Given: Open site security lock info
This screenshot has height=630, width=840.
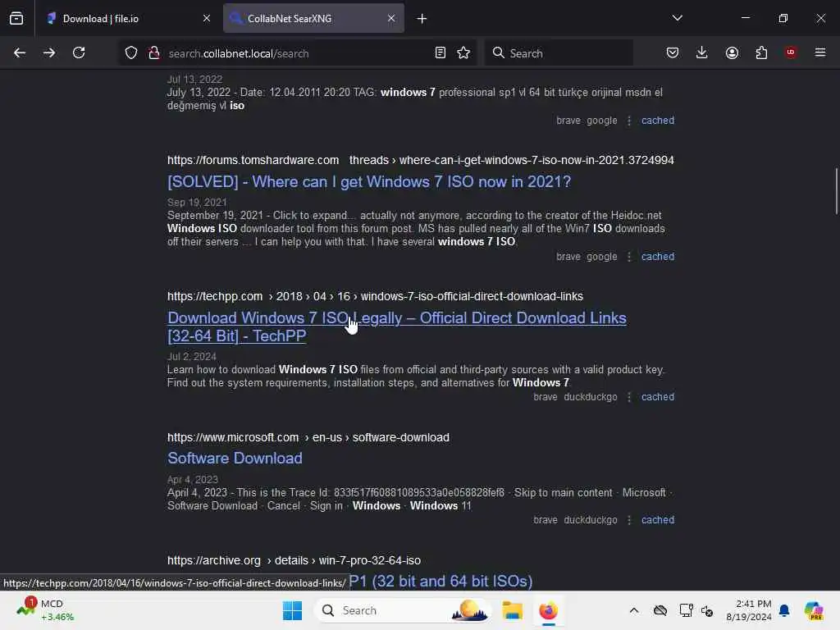Looking at the screenshot, I should coord(154,52).
